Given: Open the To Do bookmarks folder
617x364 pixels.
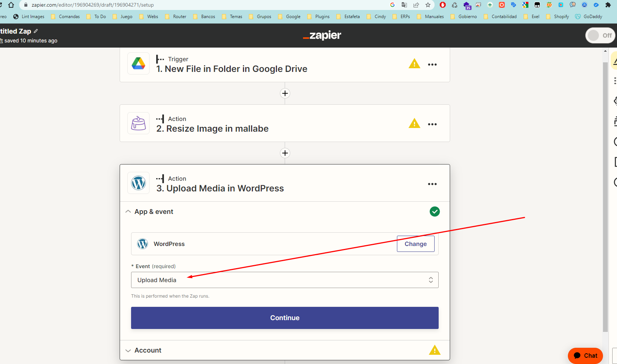Looking at the screenshot, I should [x=96, y=17].
